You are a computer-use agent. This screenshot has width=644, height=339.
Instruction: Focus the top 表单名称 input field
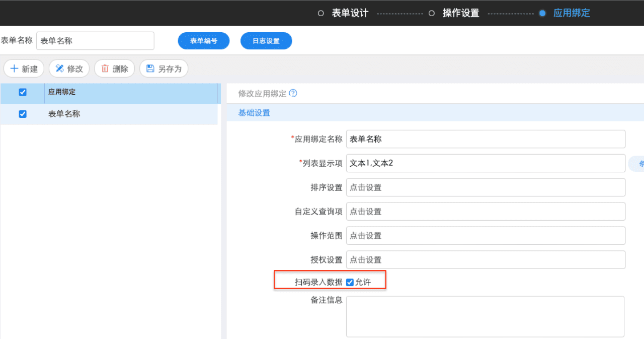tap(95, 41)
